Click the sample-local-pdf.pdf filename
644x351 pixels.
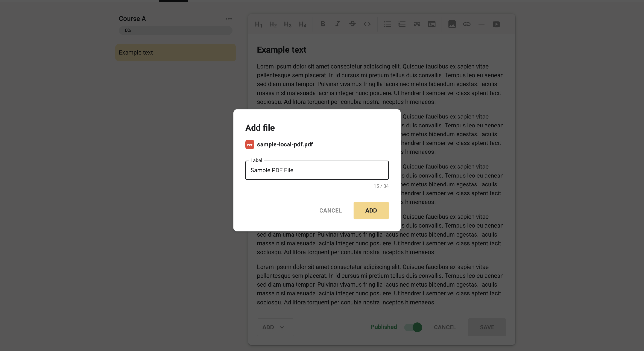click(x=285, y=144)
